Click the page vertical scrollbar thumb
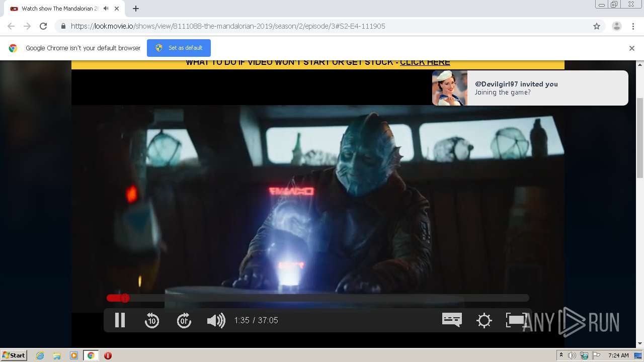The height and width of the screenshot is (362, 644). pyautogui.click(x=640, y=138)
